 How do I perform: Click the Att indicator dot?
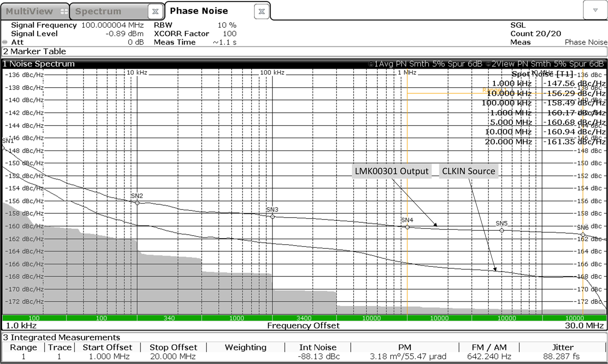pos(5,42)
